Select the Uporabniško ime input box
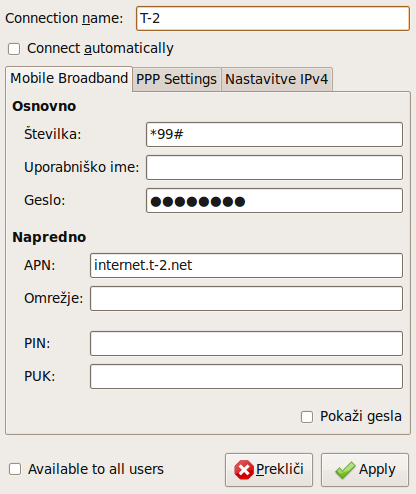416x494 pixels. [274, 167]
